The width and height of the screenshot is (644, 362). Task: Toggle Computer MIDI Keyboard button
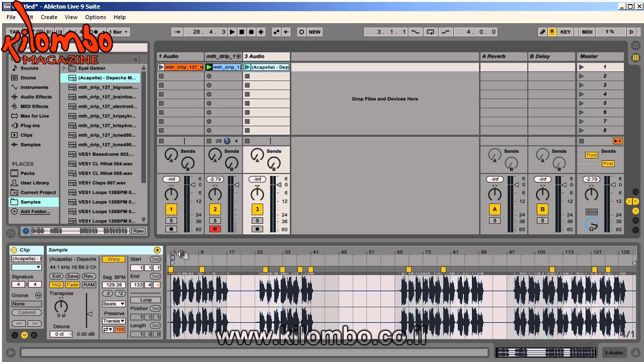pyautogui.click(x=552, y=32)
